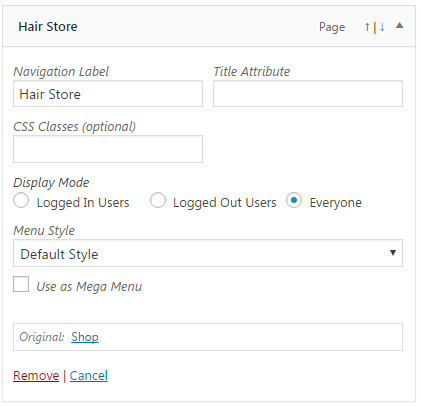
Task: Enable Use as Mega Menu checkbox
Action: pyautogui.click(x=21, y=284)
